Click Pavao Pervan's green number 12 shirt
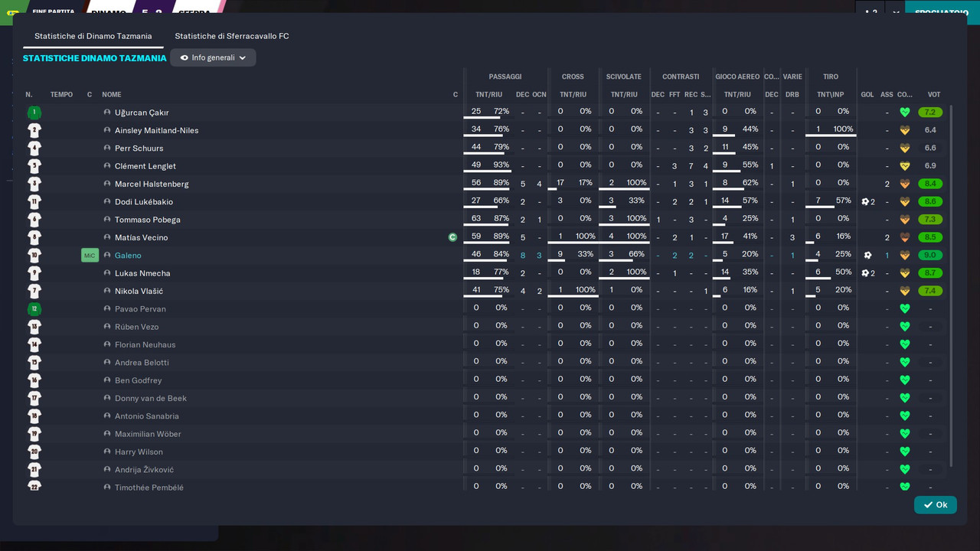Image resolution: width=980 pixels, height=551 pixels. (34, 309)
